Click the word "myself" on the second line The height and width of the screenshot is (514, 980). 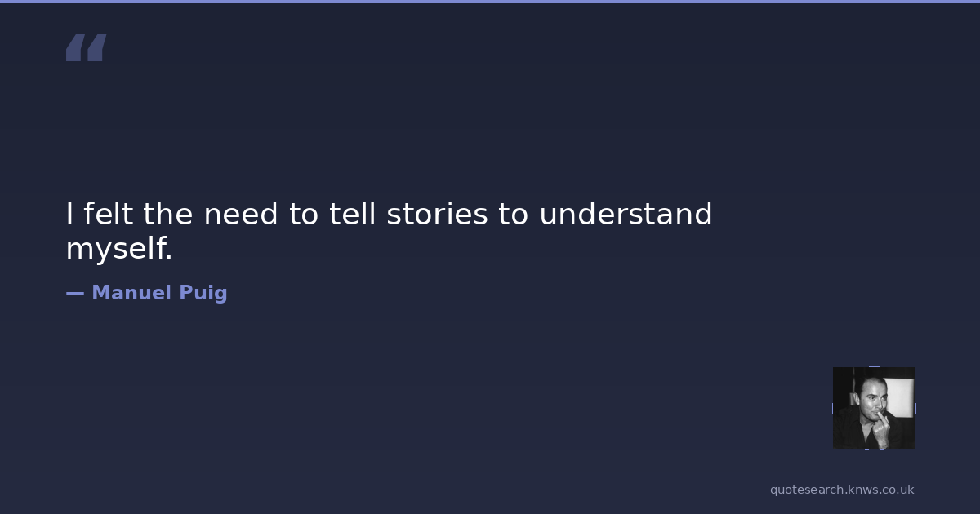[x=114, y=250]
